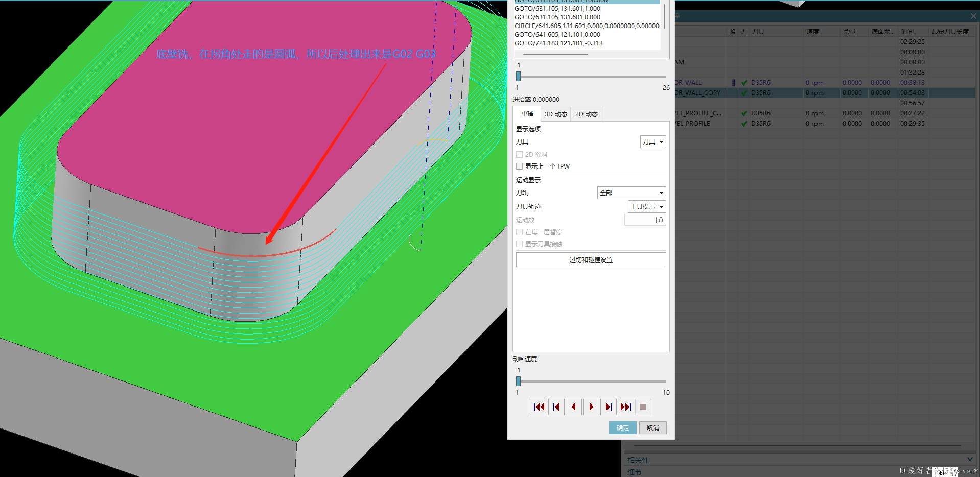Step back to previous operation
980x477 pixels.
pos(556,407)
